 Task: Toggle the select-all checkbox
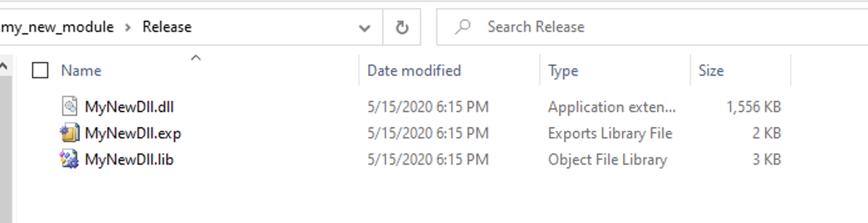(40, 70)
